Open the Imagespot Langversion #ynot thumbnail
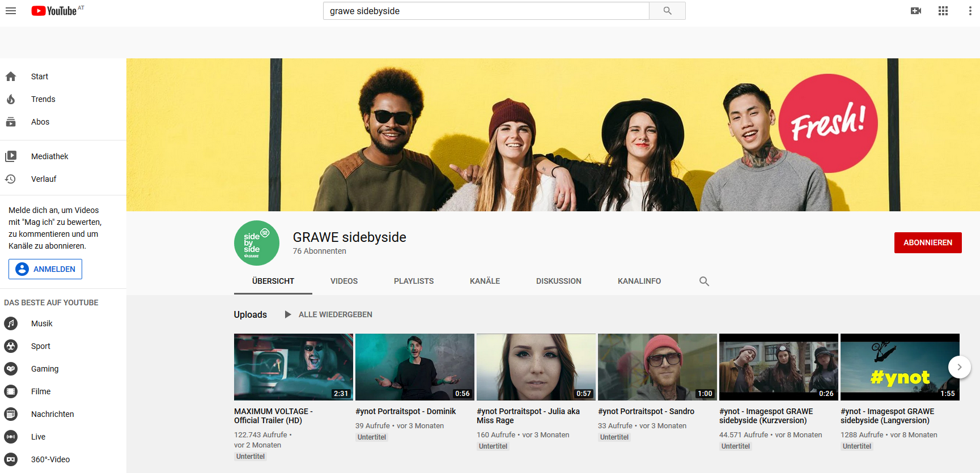Viewport: 980px width, 473px height. coord(900,367)
